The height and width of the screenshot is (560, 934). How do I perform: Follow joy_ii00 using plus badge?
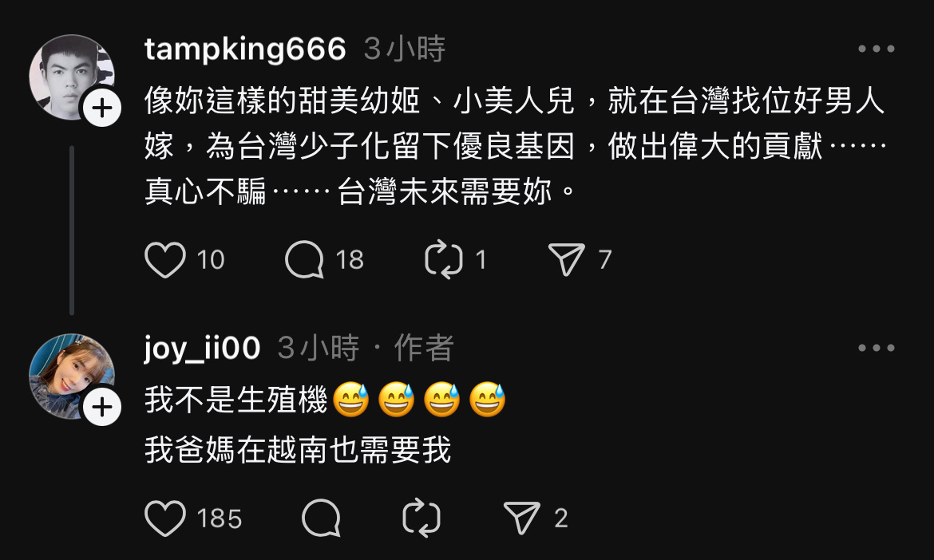pos(102,408)
